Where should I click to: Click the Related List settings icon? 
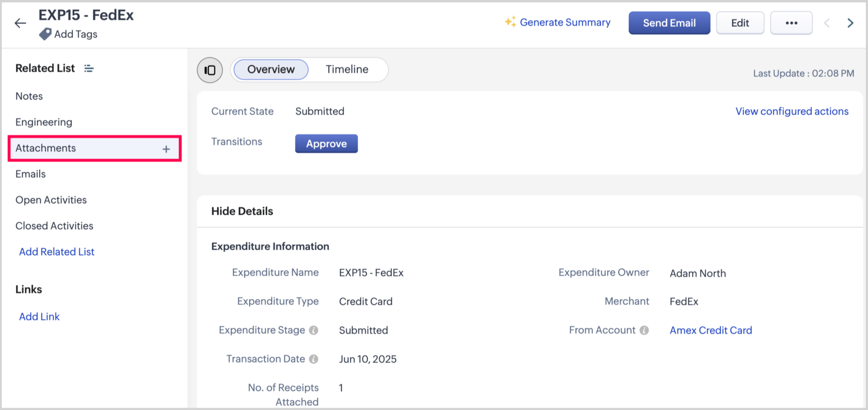pos(89,68)
